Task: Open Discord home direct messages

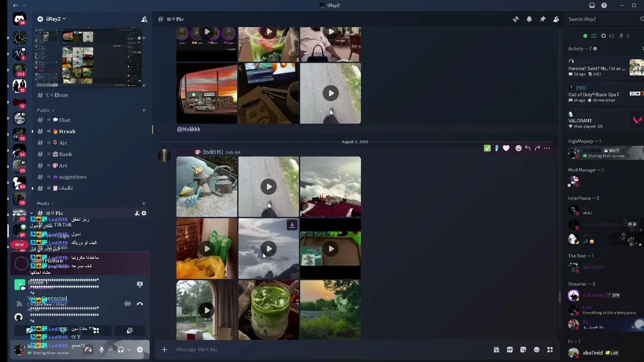Action: click(19, 19)
